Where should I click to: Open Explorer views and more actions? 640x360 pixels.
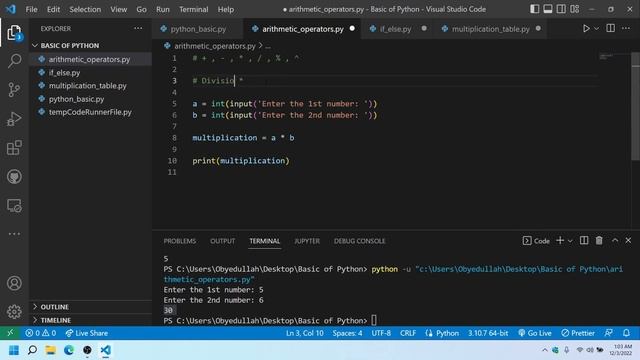[138, 28]
